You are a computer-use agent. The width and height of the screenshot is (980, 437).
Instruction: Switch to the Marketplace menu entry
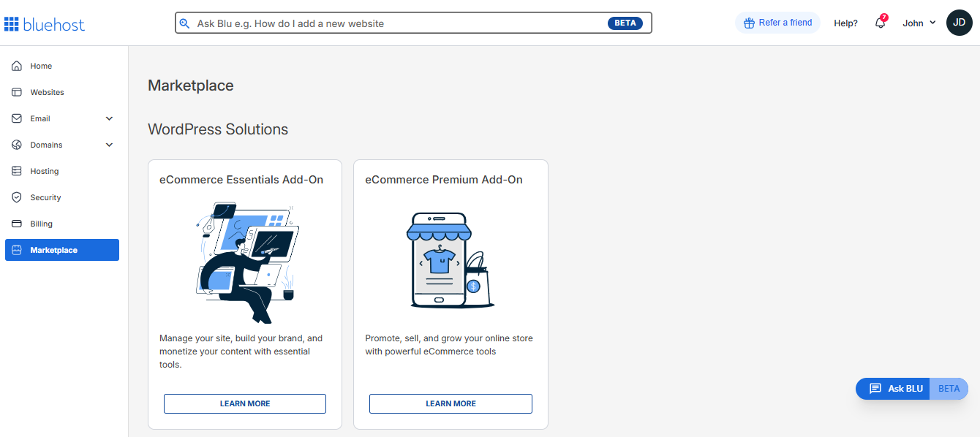click(53, 250)
